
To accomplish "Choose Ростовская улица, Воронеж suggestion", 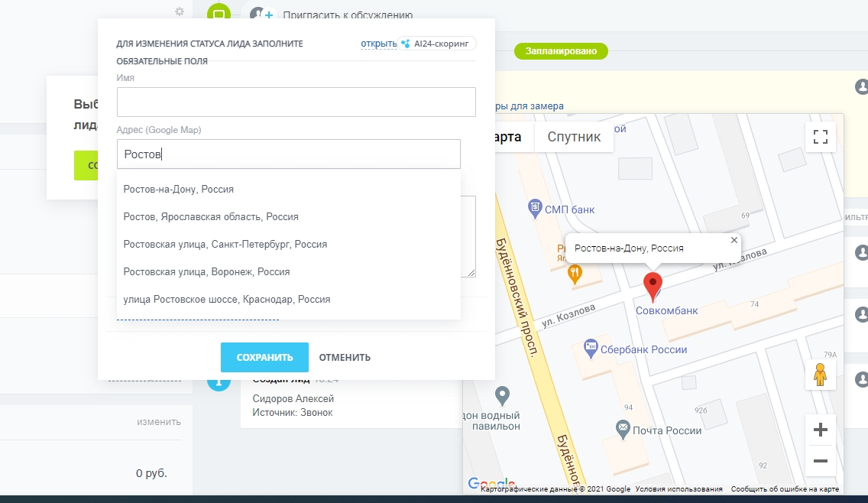I will click(x=206, y=271).
